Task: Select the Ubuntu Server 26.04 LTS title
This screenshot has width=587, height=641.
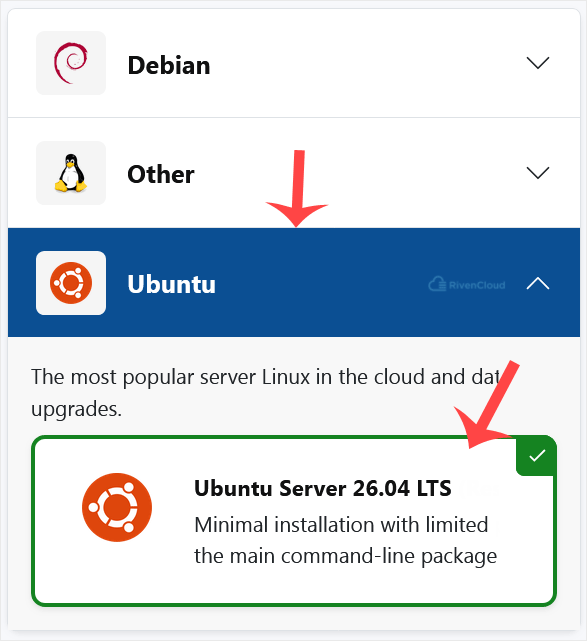Action: 323,488
